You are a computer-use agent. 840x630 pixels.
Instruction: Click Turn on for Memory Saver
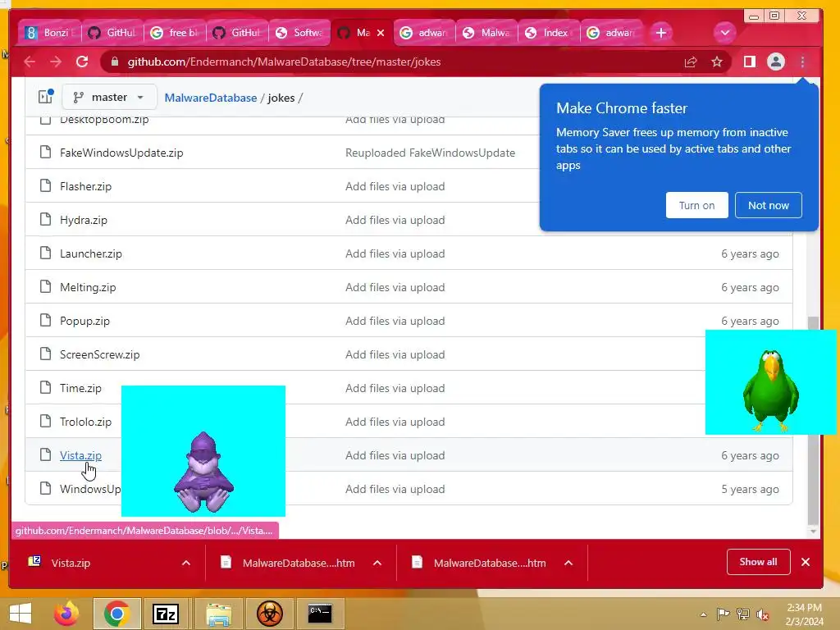coord(697,205)
